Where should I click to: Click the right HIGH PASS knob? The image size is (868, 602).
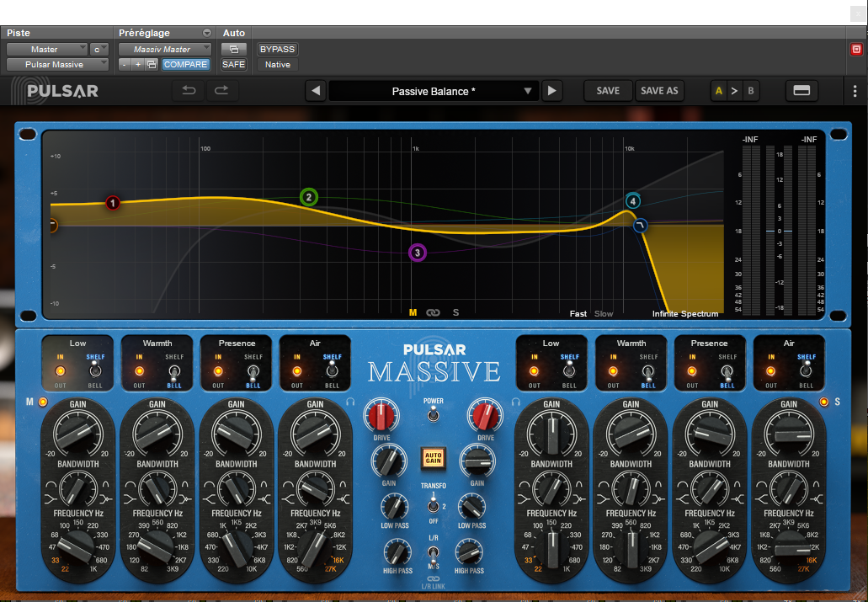point(469,552)
